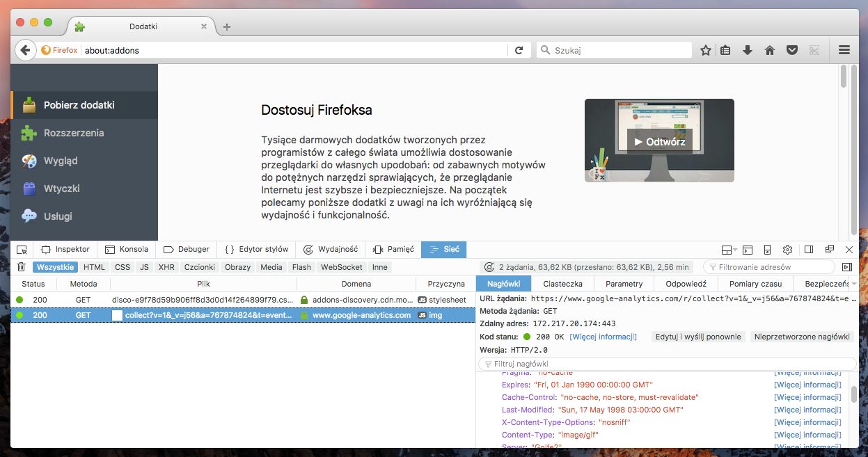
Task: Open the Firefox hamburger menu
Action: [x=844, y=50]
